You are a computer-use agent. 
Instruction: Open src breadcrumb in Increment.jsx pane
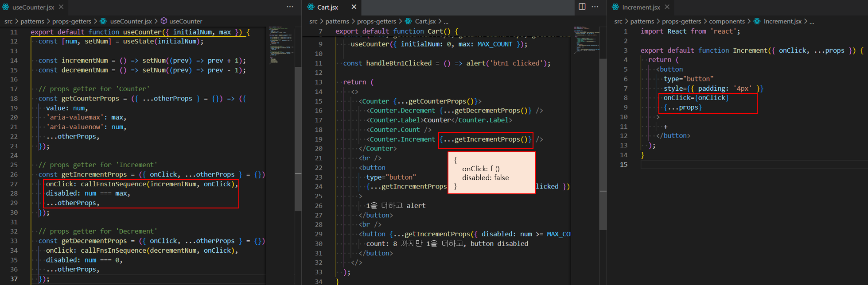618,21
